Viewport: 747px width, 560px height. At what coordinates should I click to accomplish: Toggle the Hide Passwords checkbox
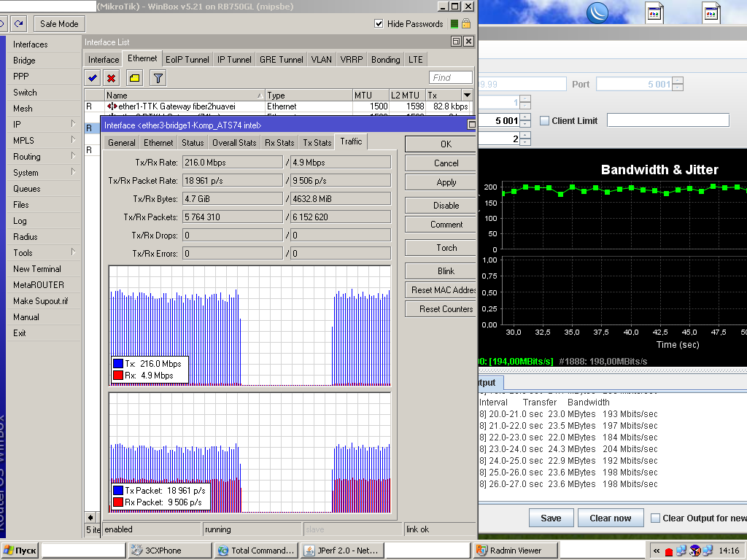click(x=379, y=23)
